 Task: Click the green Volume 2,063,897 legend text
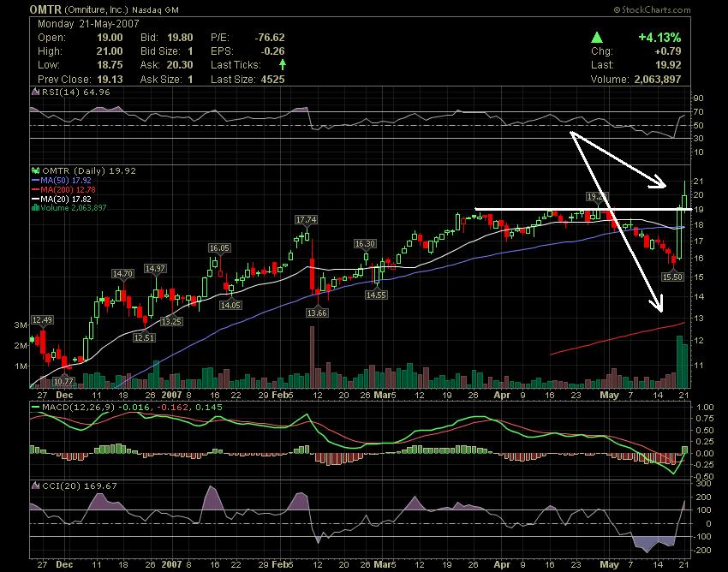point(74,207)
